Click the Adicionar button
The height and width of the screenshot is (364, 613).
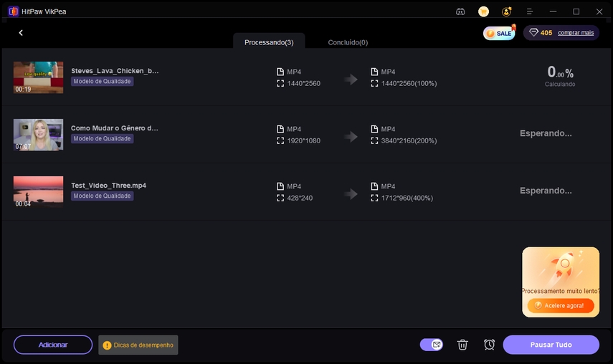[53, 345]
